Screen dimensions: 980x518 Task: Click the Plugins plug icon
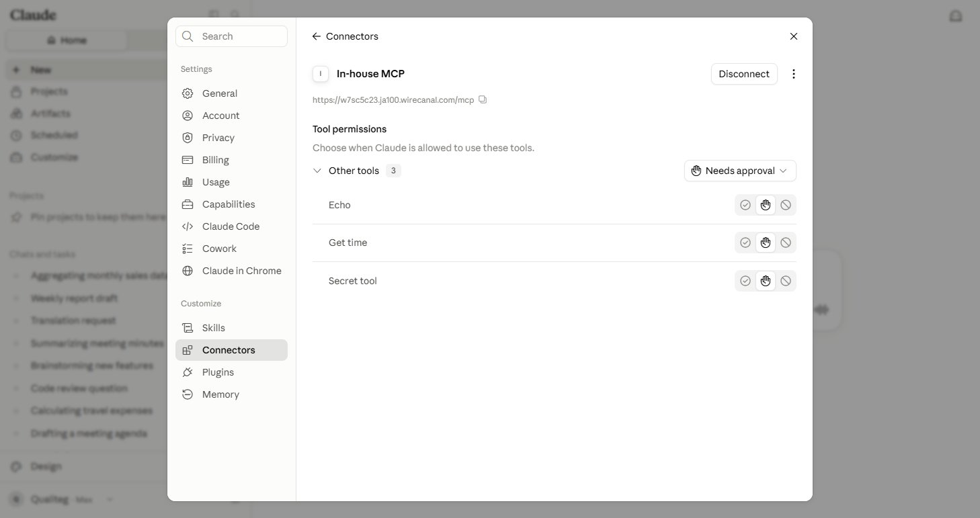tap(188, 372)
